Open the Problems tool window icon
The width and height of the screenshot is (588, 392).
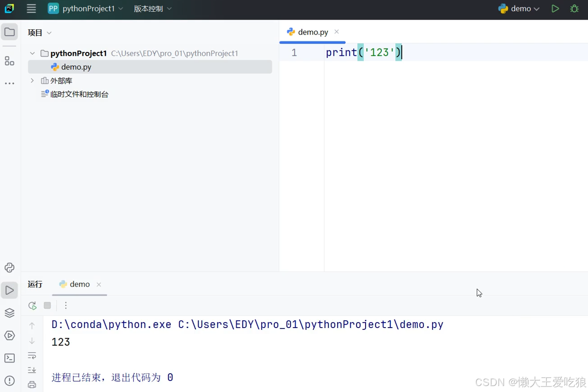[9, 381]
